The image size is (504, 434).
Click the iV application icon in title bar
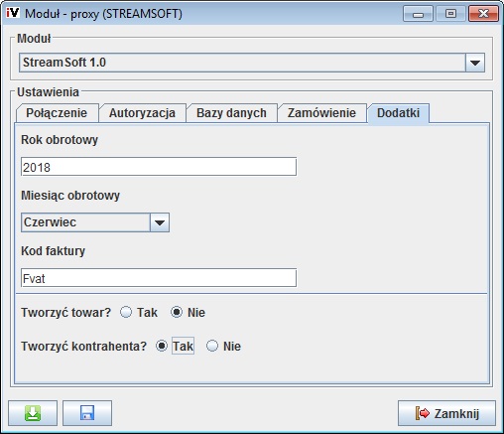tap(13, 13)
